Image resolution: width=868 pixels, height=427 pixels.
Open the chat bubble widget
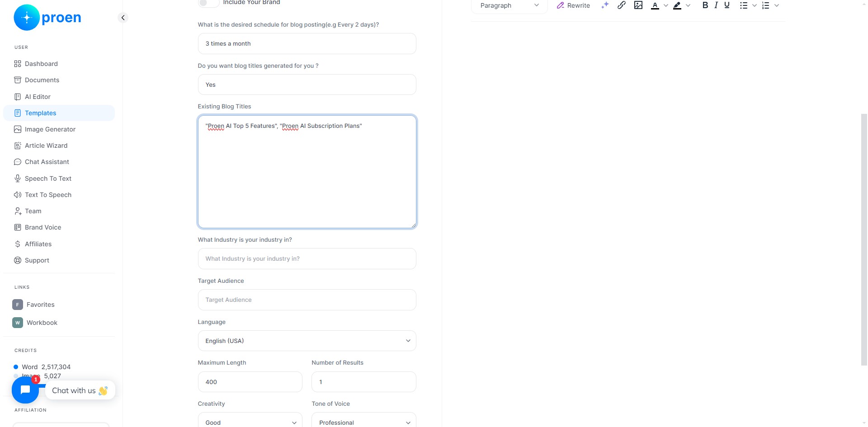point(25,390)
